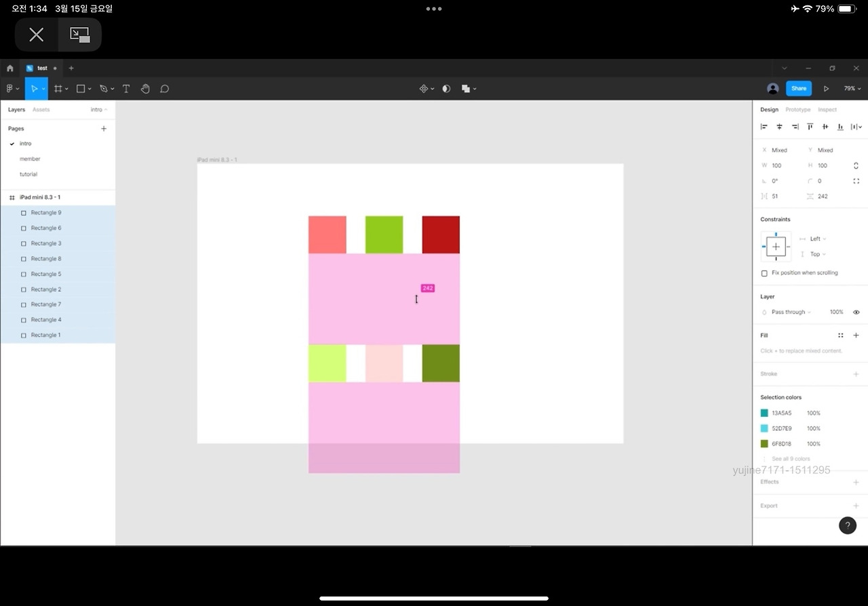Toggle constrain proportions lock
868x606 pixels.
(x=856, y=165)
